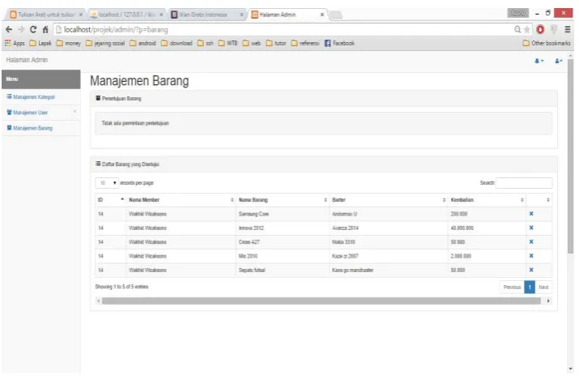
Task: Select the 40.000.000 kembalian value
Action: coord(462,228)
